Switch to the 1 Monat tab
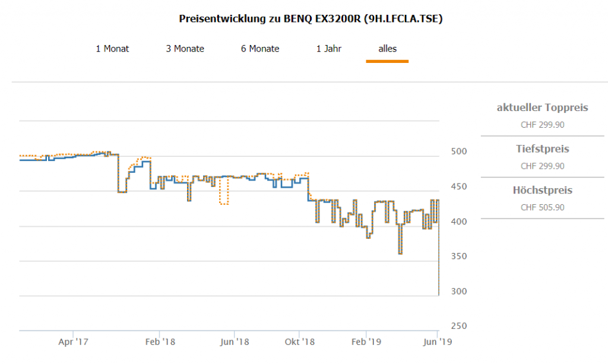This screenshot has height=364, width=608. tap(112, 49)
